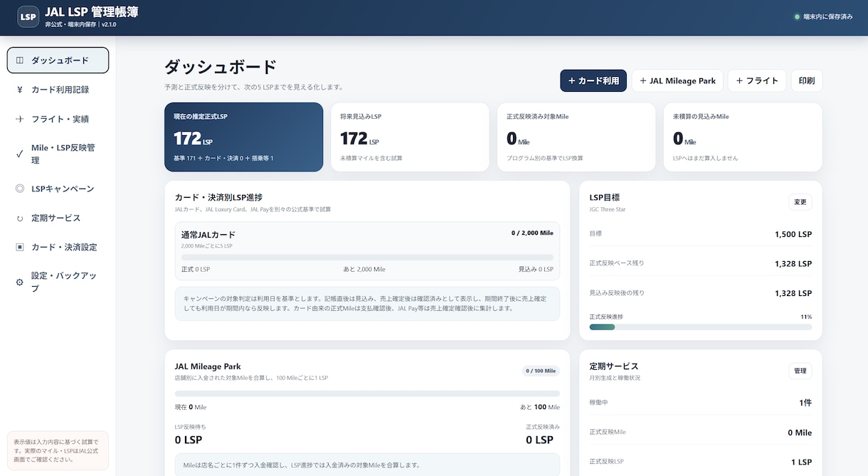Click the 見込み反映後の残り row
This screenshot has height=476, width=868.
tap(701, 292)
